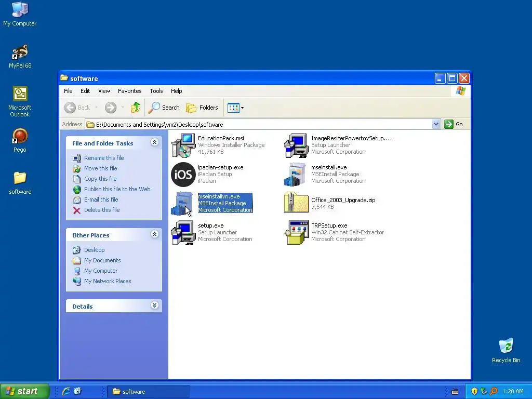Select the ImageResizerPowertoySetup file icon

[296, 145]
